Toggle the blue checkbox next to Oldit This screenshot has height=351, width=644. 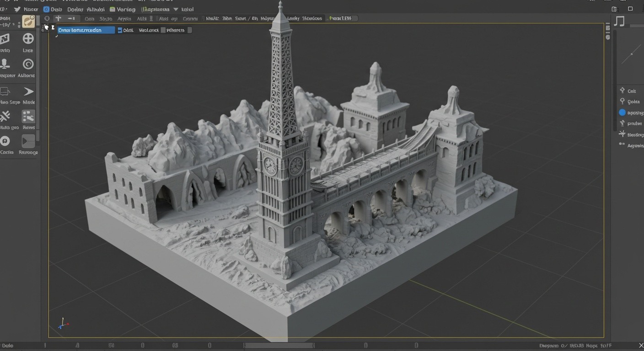[x=120, y=30]
